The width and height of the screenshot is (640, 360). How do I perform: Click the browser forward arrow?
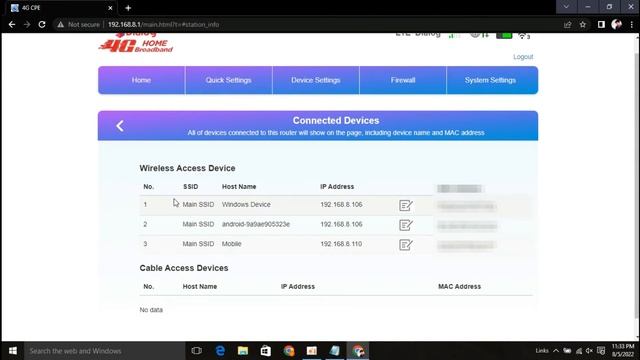pos(27,24)
